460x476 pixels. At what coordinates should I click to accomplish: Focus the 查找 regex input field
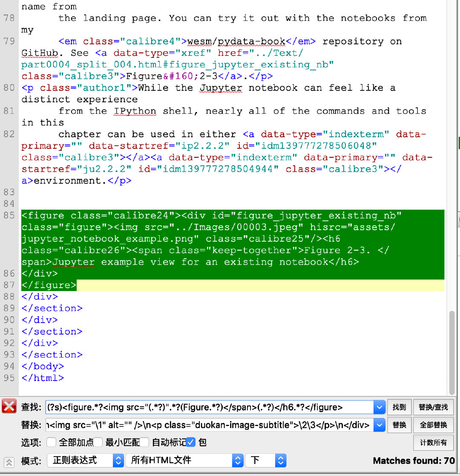point(210,407)
